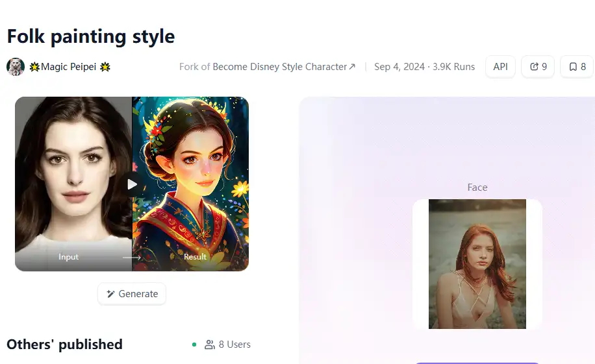
Task: Click the Input label on preview
Action: tap(68, 257)
